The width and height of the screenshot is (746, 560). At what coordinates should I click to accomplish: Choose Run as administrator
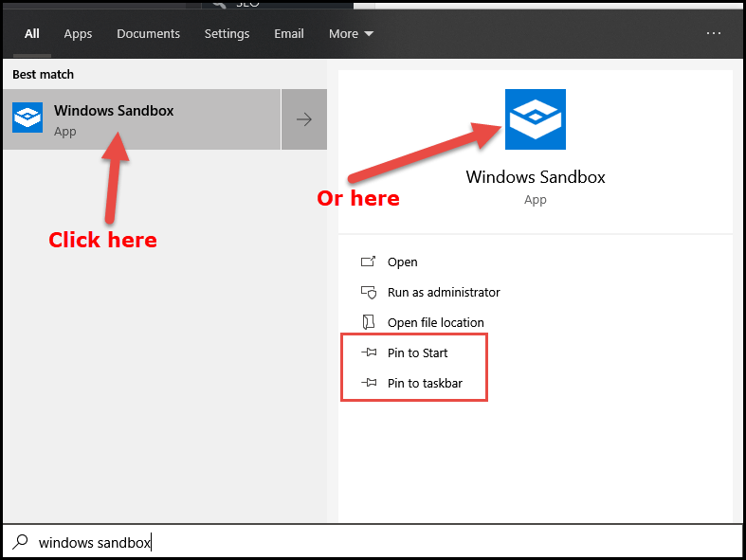pyautogui.click(x=444, y=292)
